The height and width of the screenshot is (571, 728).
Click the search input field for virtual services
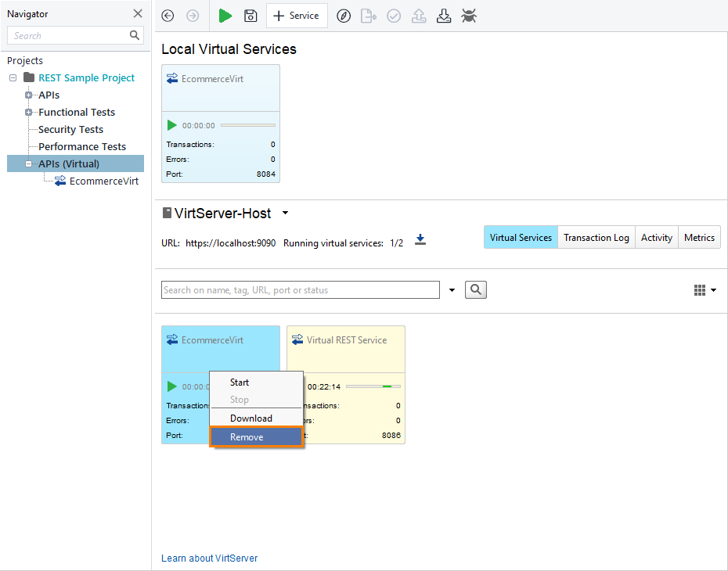point(300,289)
